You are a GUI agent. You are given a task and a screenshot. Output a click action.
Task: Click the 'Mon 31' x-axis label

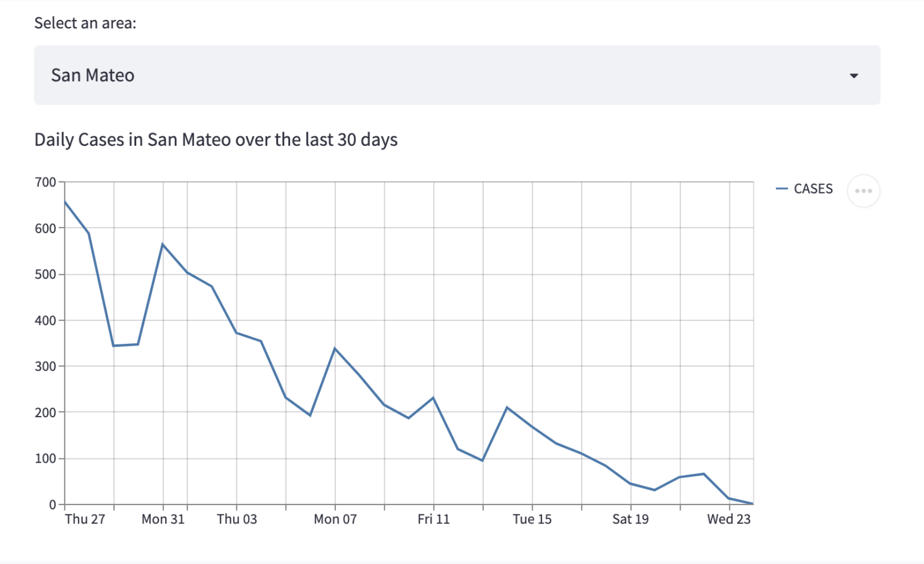click(x=163, y=519)
